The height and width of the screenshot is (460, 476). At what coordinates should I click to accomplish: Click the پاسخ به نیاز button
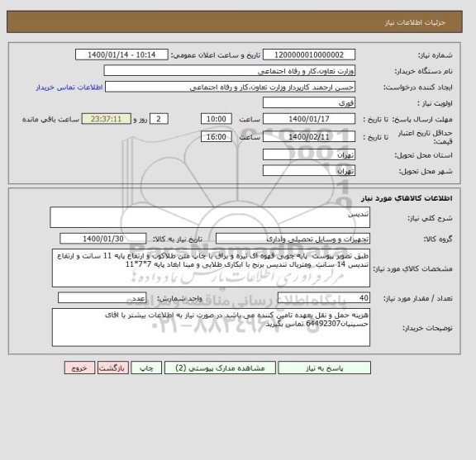pos(324,368)
